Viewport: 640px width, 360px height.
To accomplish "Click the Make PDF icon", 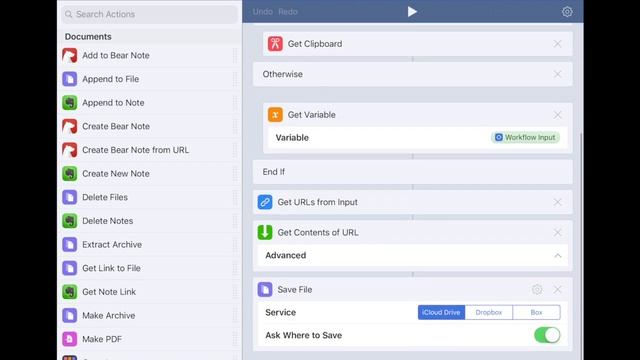I will pos(70,339).
